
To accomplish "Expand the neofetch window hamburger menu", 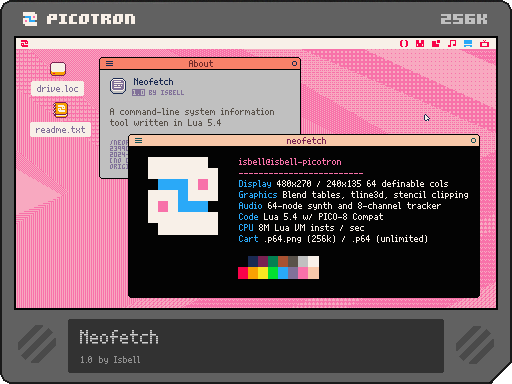I will [139, 141].
